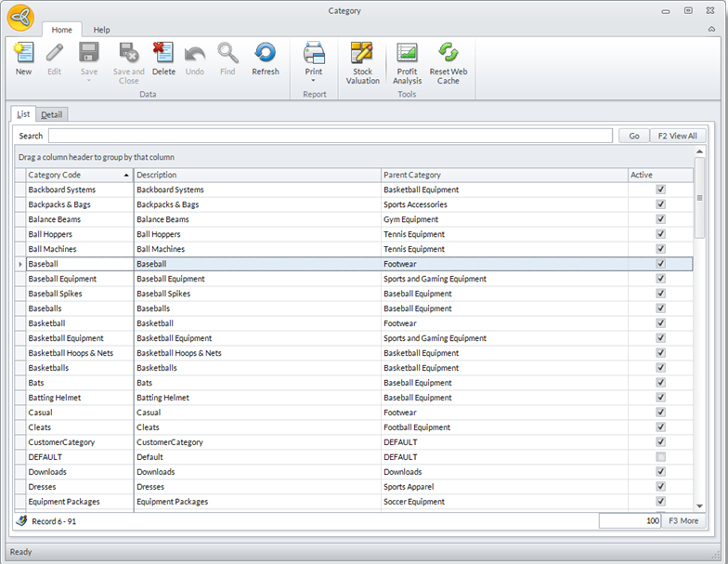The width and height of the screenshot is (728, 564).
Task: Click the scroll down arrow of the grid
Action: [700, 505]
